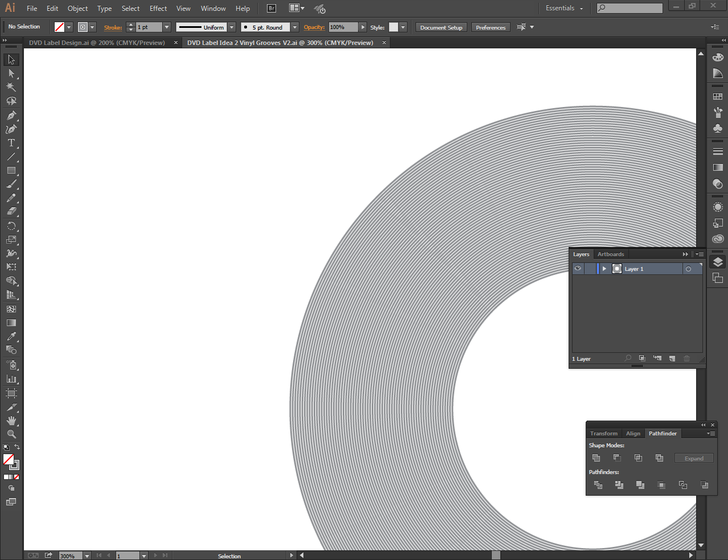Open the Uniform width profile dropdown

coord(232,27)
